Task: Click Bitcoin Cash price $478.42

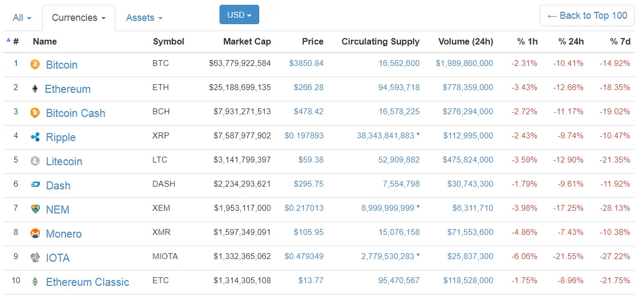Action: [x=309, y=112]
